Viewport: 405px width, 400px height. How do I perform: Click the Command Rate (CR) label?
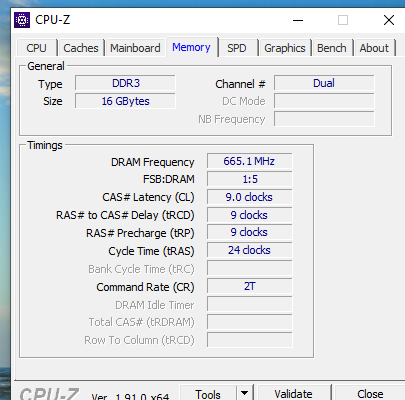145,287
